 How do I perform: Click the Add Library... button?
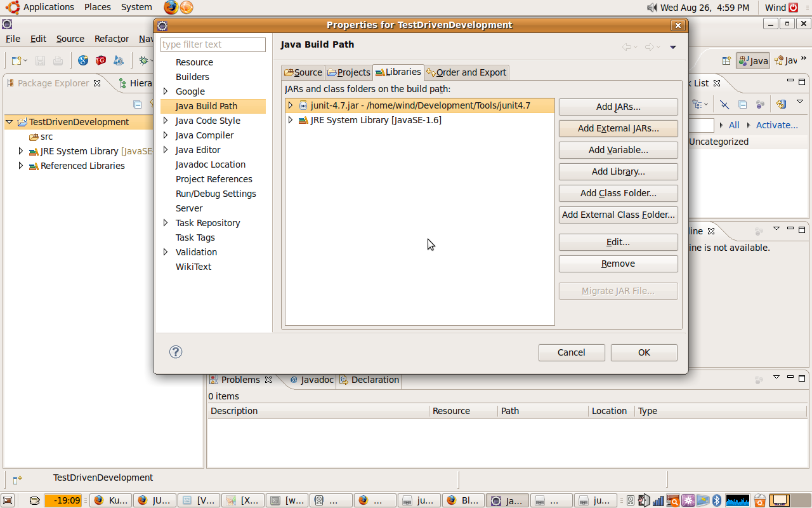point(619,171)
